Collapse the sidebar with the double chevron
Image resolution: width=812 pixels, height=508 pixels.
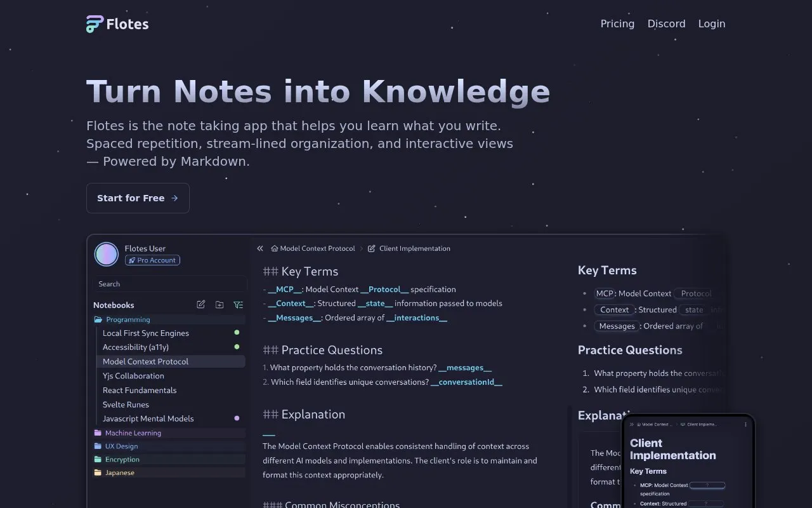click(x=260, y=248)
